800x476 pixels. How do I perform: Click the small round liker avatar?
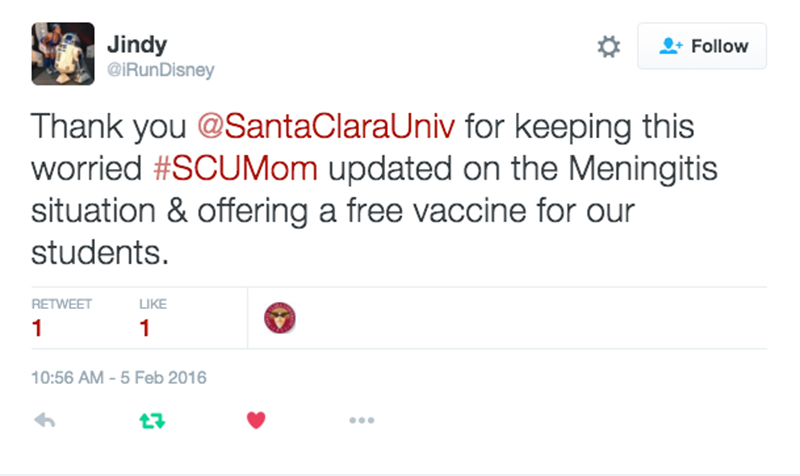point(280,319)
